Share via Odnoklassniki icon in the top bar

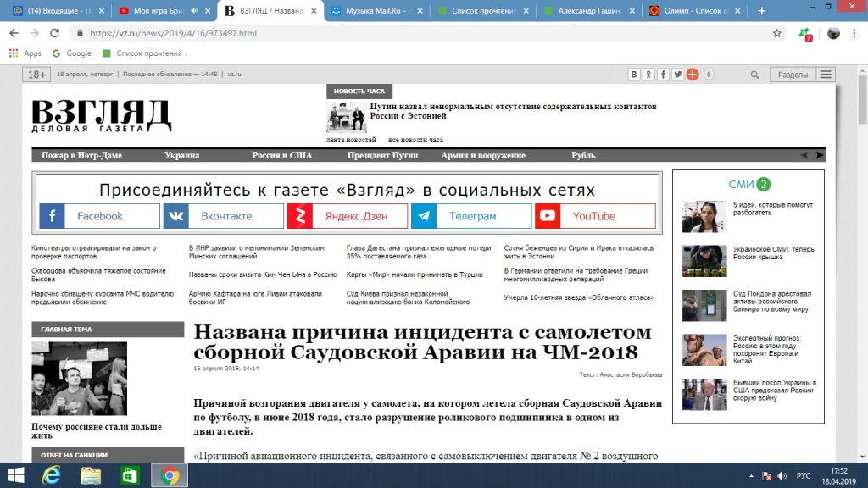coord(648,75)
